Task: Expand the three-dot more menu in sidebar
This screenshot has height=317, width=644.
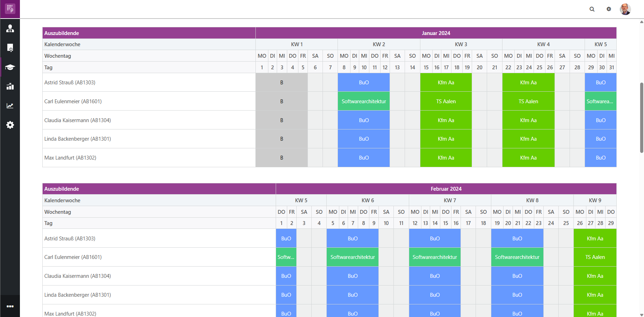Action: pos(10,306)
